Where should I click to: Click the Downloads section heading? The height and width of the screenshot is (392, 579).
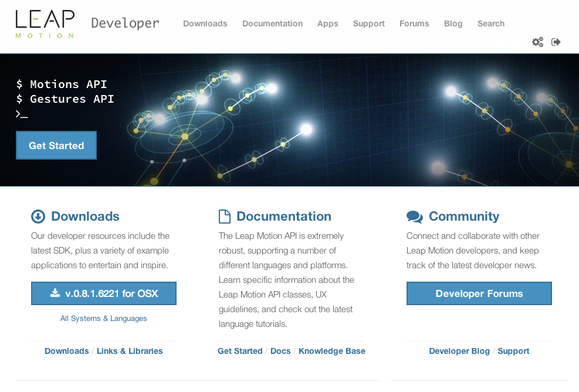[85, 217]
